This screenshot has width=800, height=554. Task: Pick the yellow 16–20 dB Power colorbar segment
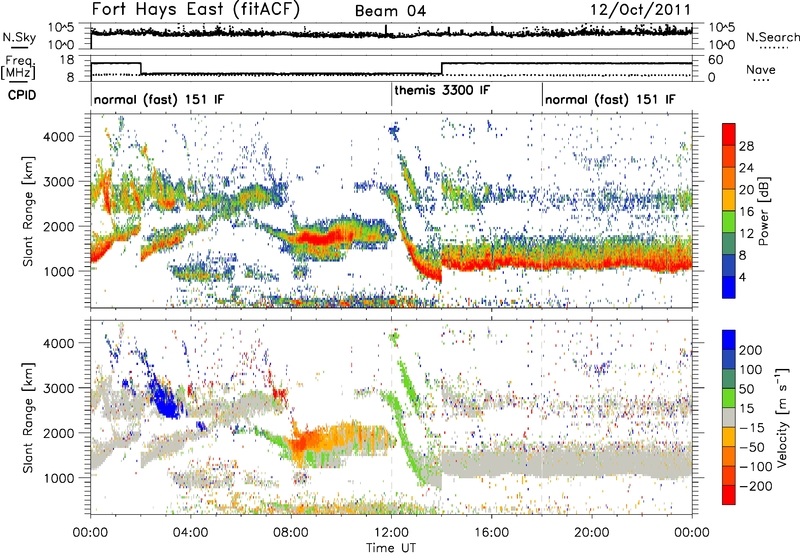coord(729,201)
